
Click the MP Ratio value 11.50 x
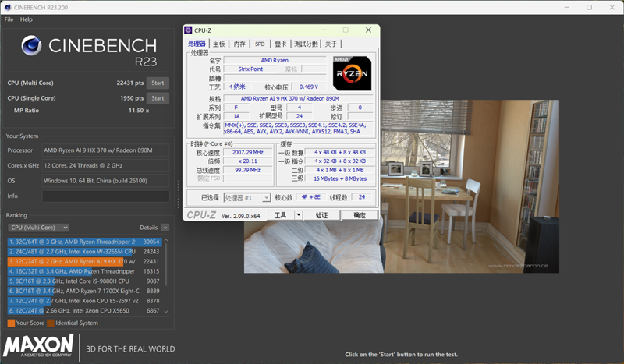[139, 111]
